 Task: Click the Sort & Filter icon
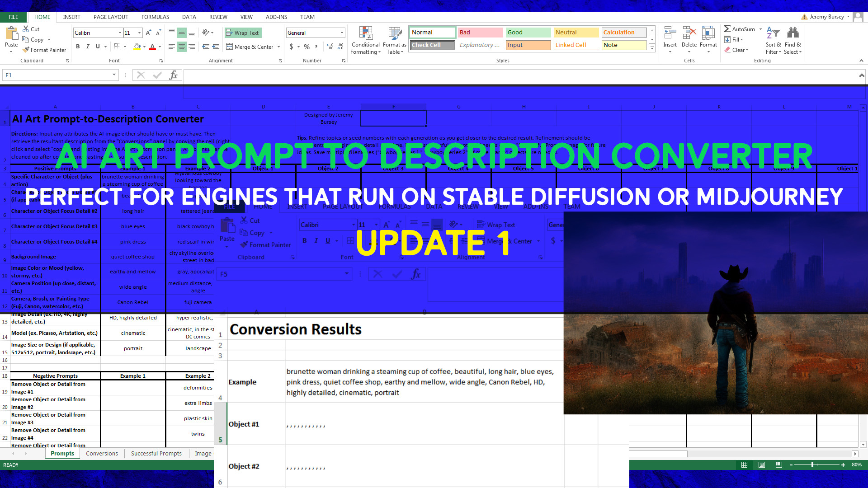click(773, 33)
